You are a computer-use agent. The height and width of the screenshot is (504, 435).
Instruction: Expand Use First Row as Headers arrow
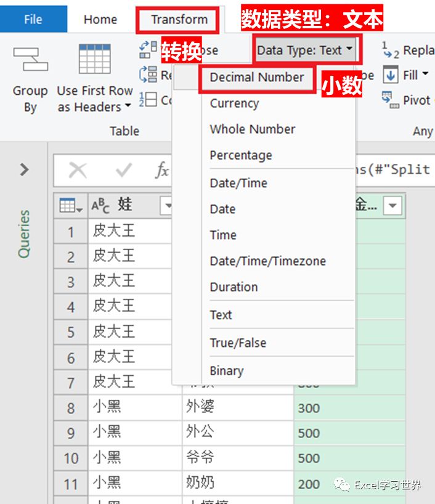click(x=128, y=106)
